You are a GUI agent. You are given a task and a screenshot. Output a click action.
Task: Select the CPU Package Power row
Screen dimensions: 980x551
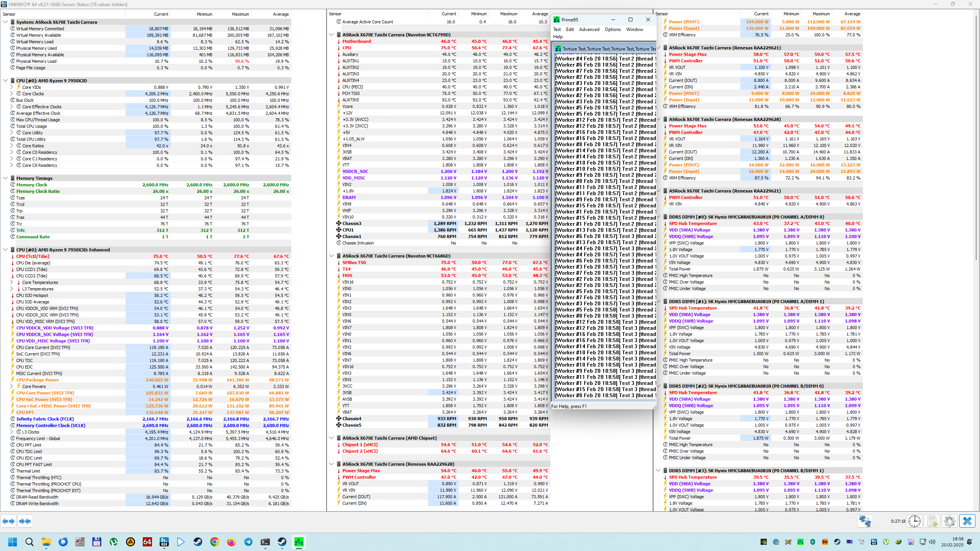38,380
